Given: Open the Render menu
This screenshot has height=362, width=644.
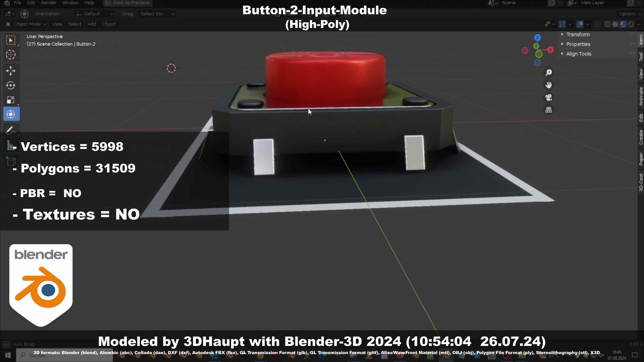Looking at the screenshot, I should 49,3.
